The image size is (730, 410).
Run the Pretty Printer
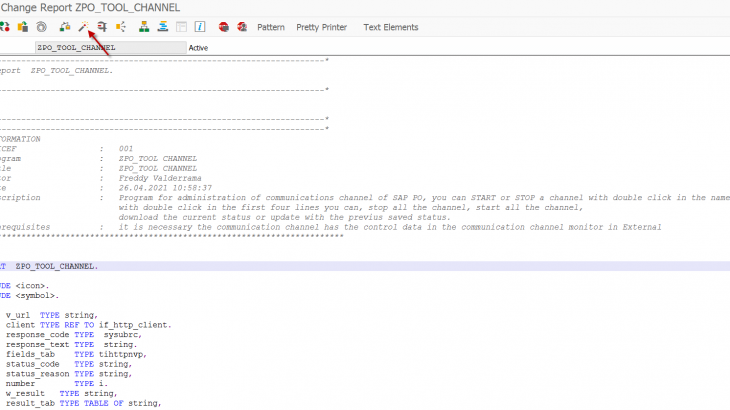click(x=321, y=27)
